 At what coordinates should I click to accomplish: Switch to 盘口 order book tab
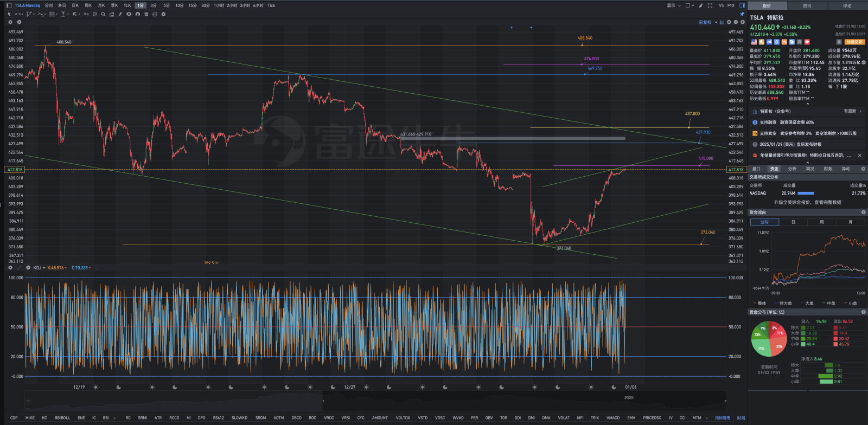pos(756,169)
